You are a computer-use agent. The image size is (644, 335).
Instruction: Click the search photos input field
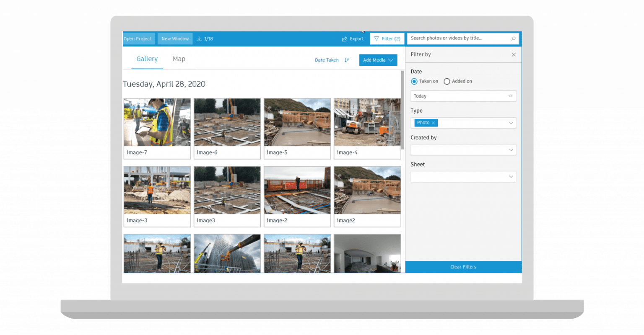[x=457, y=38]
